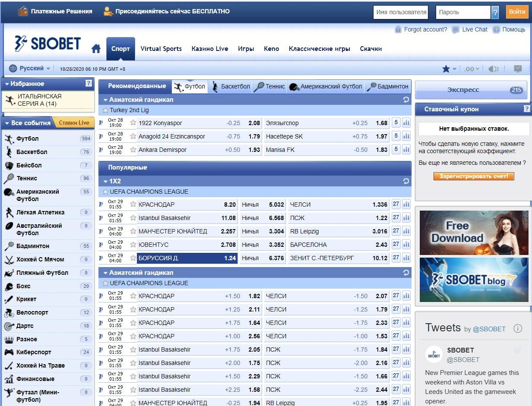This screenshot has width=532, height=406.
Task: Favorite the Istanbul Basaksehir 1X2 match star
Action: click(133, 218)
